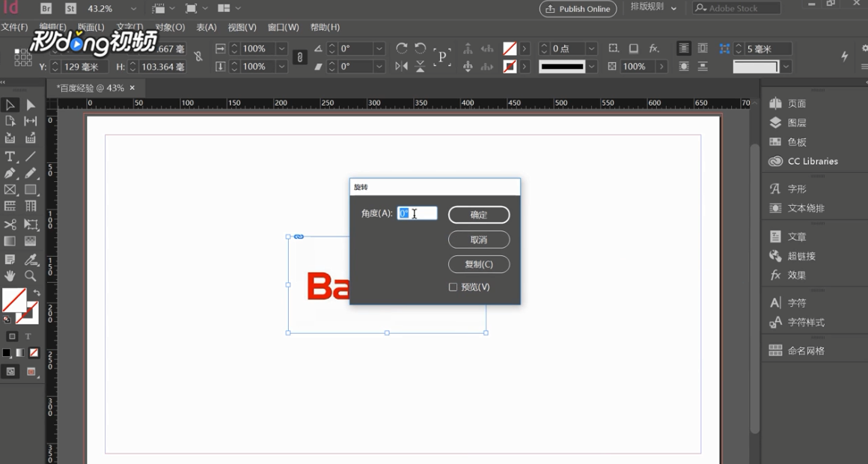Viewport: 868px width, 464px height.
Task: Select the Free Transform tool
Action: tap(31, 225)
